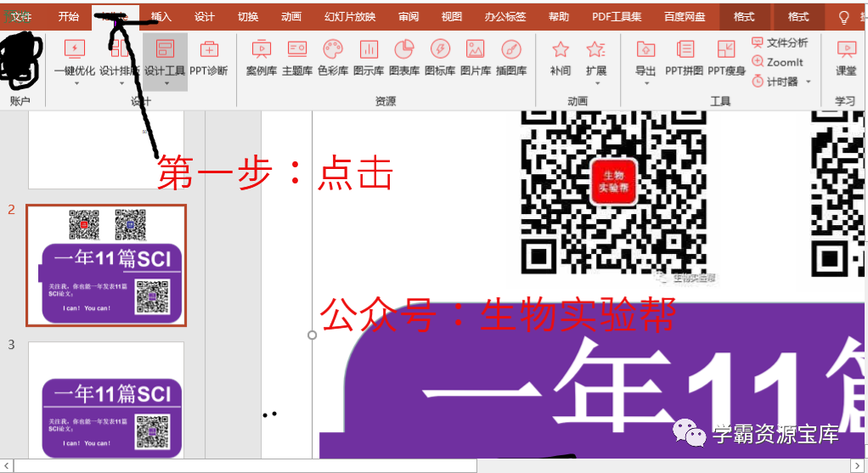Expand the 计时器 dropdown arrow
Image resolution: width=868 pixels, height=473 pixels.
[x=809, y=82]
